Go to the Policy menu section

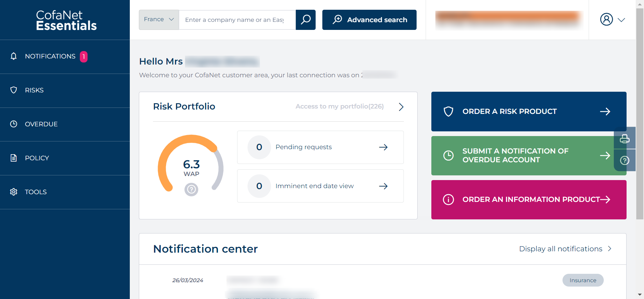37,158
